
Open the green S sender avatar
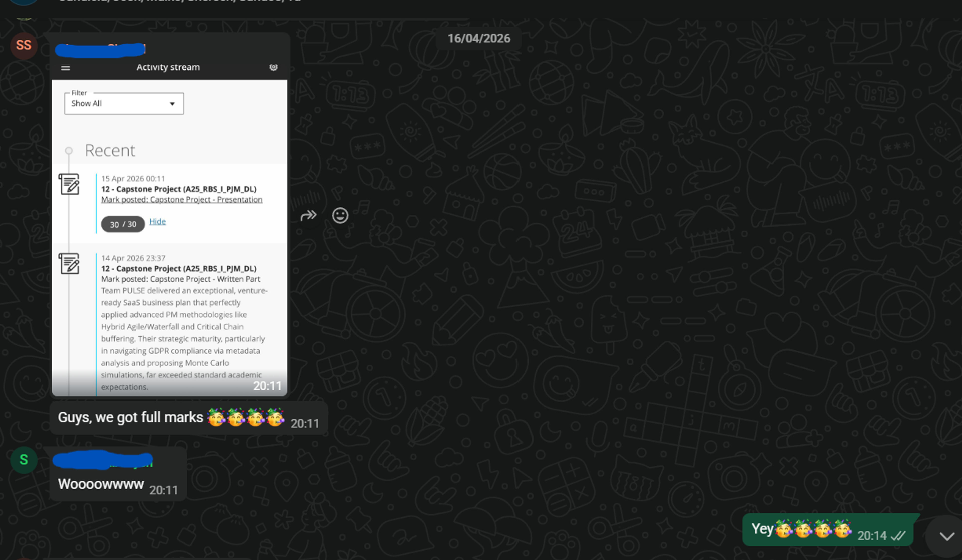[x=24, y=460]
